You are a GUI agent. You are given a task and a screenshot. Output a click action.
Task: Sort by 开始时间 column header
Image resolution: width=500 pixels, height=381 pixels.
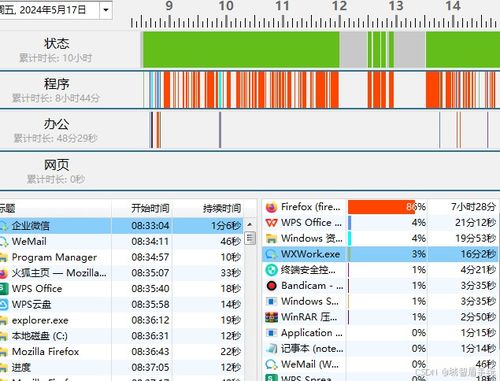tap(150, 209)
